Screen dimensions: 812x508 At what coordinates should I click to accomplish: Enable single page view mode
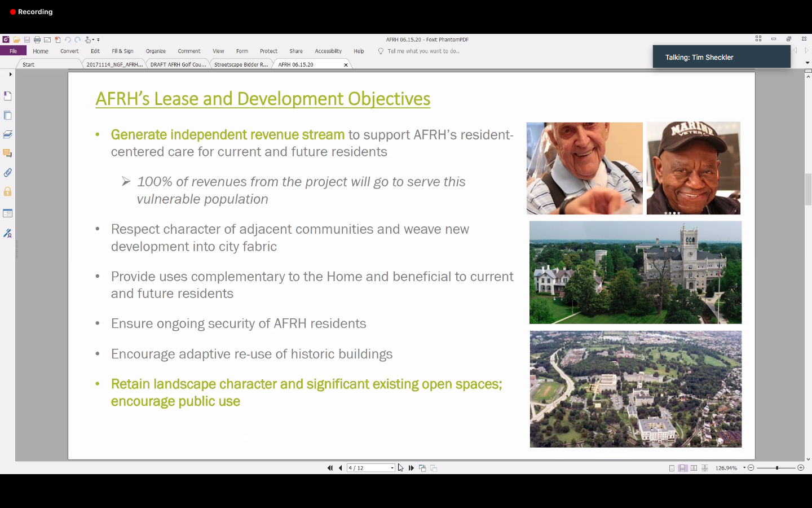click(672, 468)
